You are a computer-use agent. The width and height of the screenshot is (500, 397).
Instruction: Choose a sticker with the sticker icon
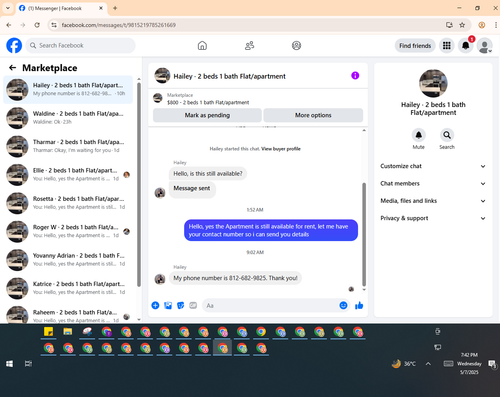tap(180, 305)
